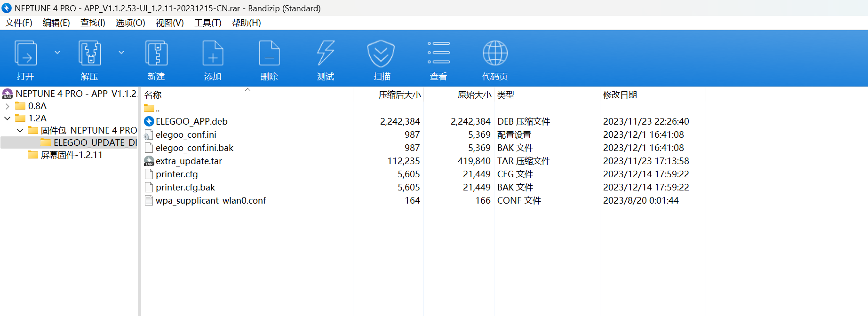Select the ELEGOO_APP.deb file
This screenshot has width=868, height=316.
(x=191, y=121)
